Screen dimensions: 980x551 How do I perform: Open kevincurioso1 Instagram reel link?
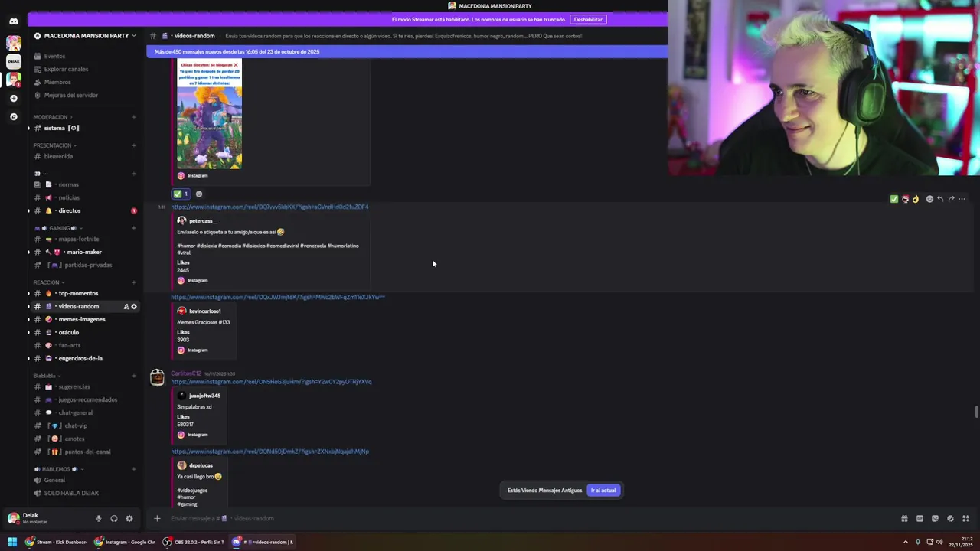click(278, 297)
